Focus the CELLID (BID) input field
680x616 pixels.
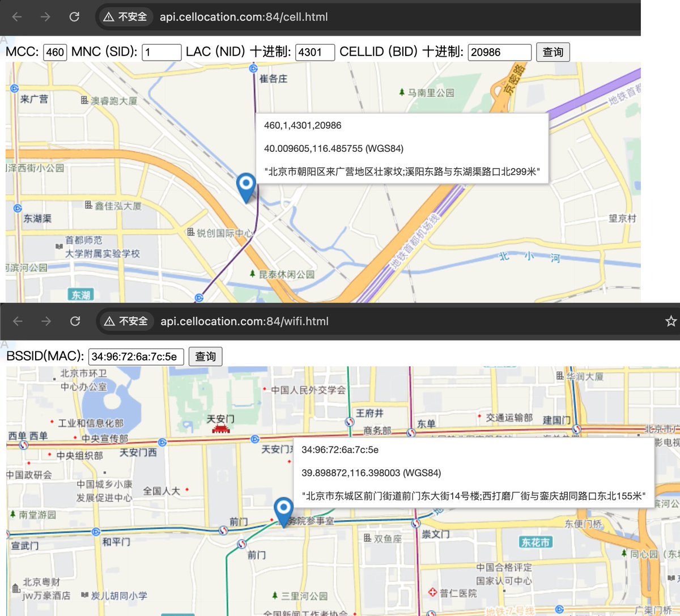(x=500, y=52)
